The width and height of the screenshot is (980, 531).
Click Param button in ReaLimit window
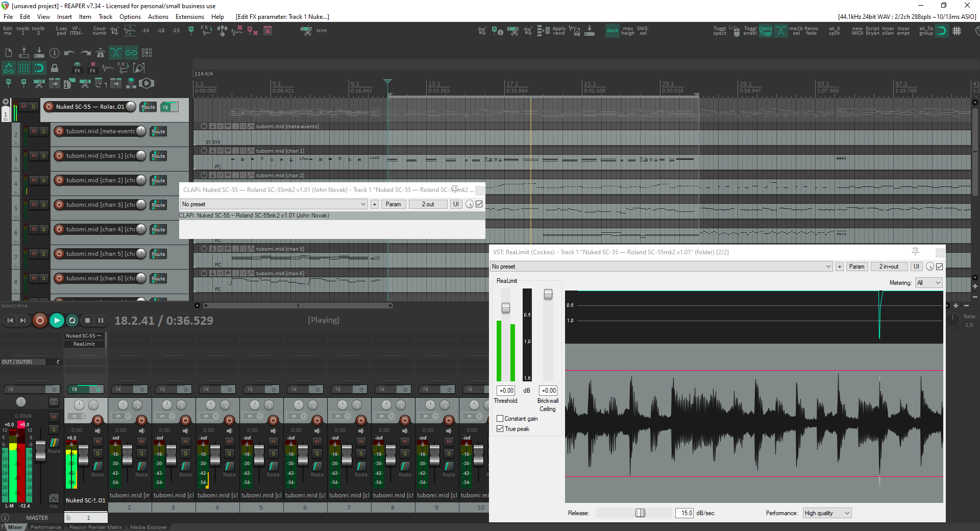coord(856,267)
